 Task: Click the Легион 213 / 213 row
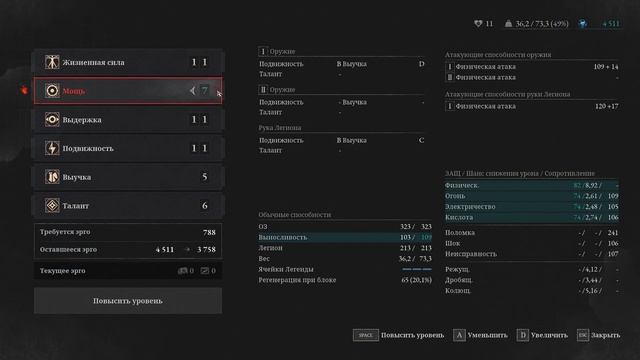coord(345,248)
